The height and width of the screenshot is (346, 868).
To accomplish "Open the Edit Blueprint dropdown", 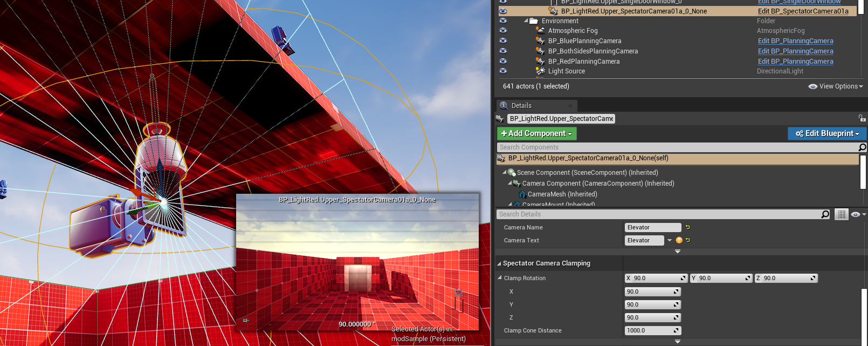I will point(826,133).
